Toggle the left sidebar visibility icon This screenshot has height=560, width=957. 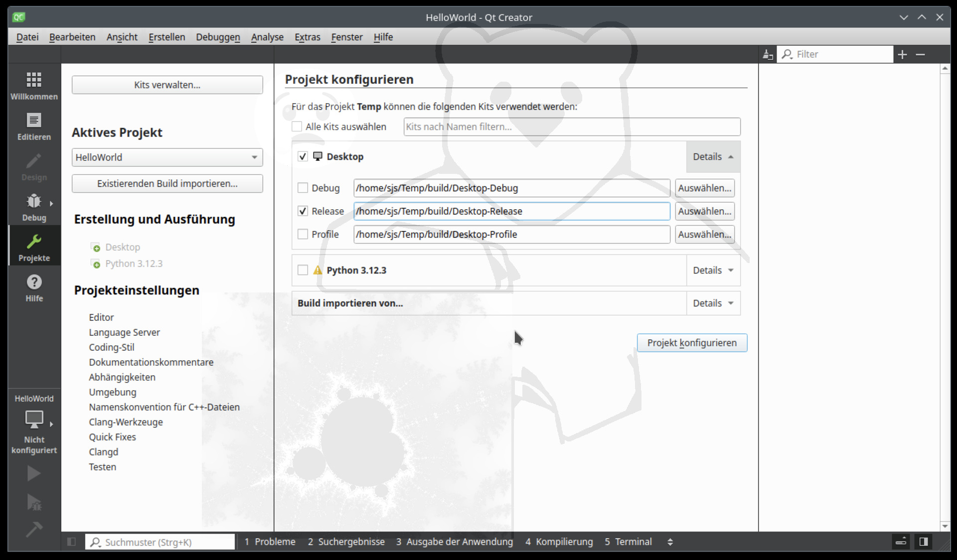[71, 542]
